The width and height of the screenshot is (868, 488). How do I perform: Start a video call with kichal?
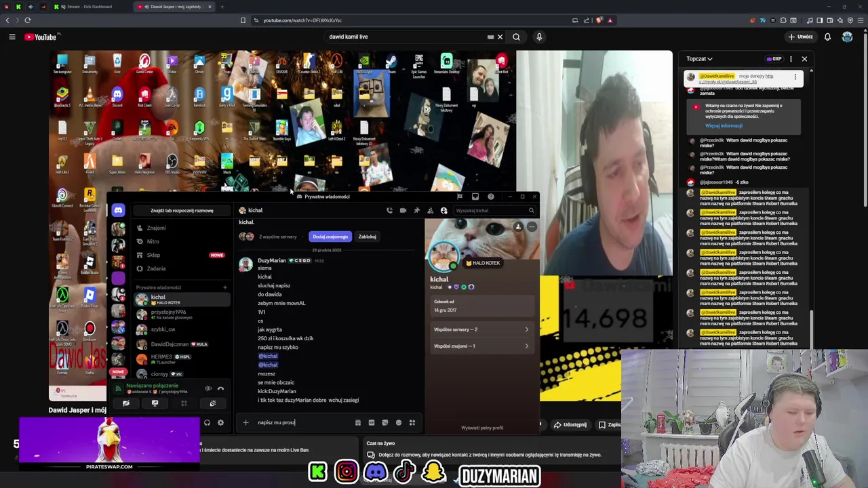pos(403,211)
